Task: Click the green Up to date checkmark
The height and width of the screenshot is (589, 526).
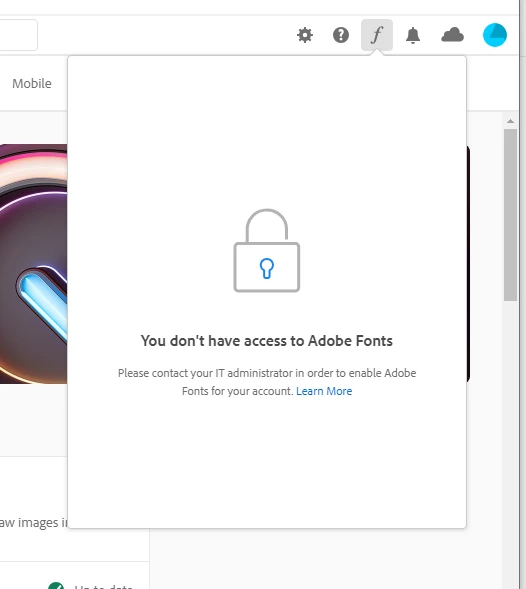Action: pyautogui.click(x=56, y=585)
